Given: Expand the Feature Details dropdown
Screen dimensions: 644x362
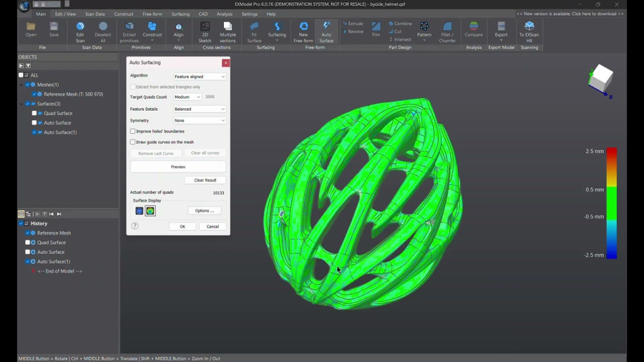Looking at the screenshot, I should click(x=199, y=109).
